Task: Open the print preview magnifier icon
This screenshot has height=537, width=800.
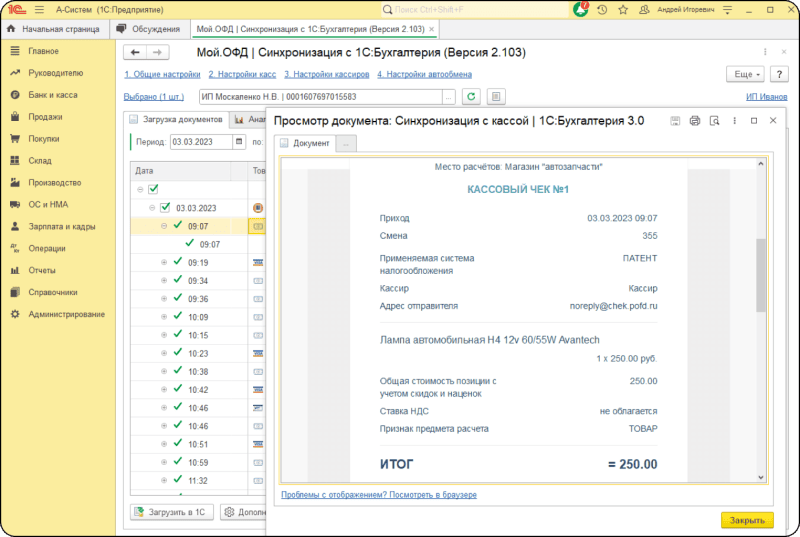Action: click(714, 120)
